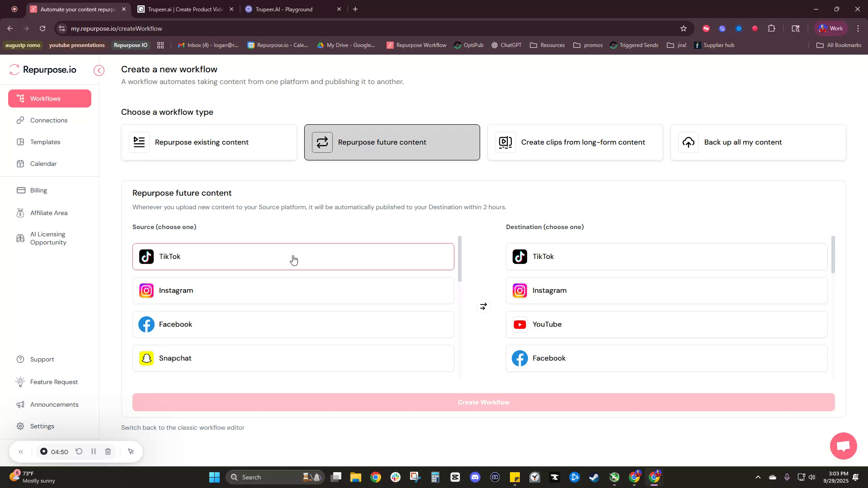View the Calendar section
The width and height of the screenshot is (868, 488).
coord(43,164)
